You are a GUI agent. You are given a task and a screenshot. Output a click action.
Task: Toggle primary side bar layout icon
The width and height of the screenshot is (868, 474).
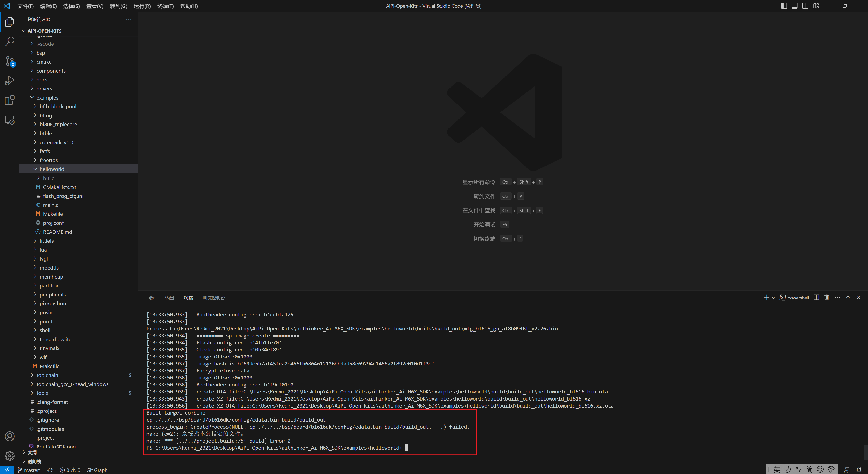click(x=784, y=6)
